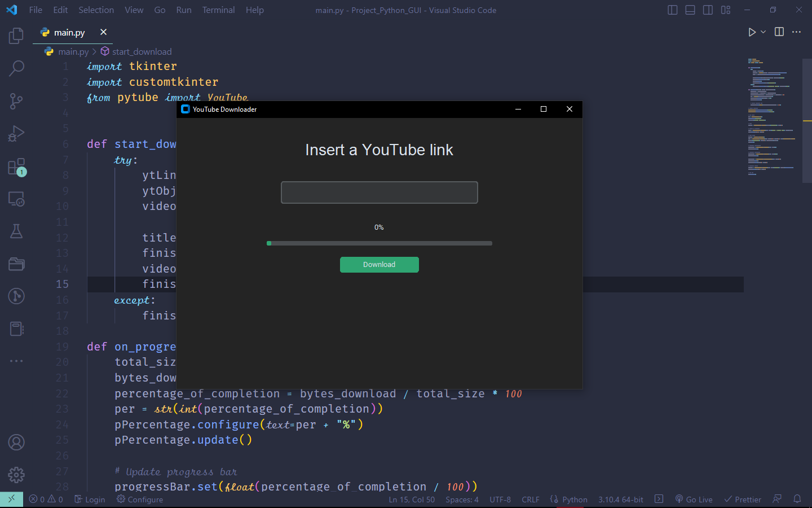The image size is (812, 508).
Task: Split the editor to the right
Action: point(779,32)
